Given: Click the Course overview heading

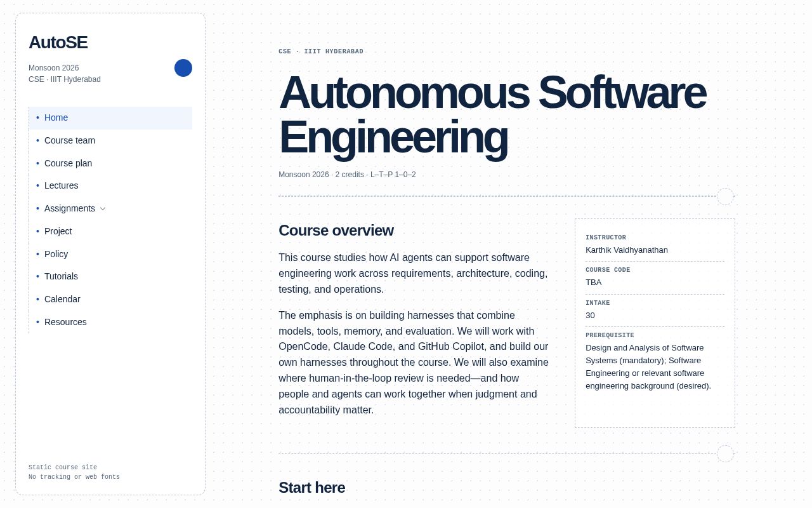Looking at the screenshot, I should (336, 231).
